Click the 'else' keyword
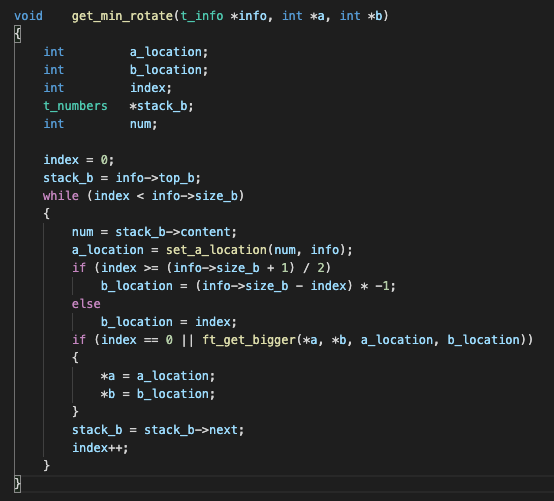The width and height of the screenshot is (554, 501). [86, 304]
